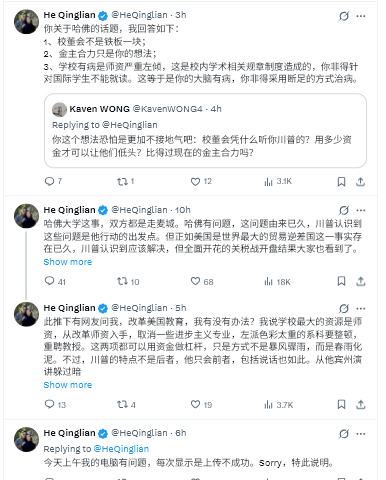Open Grok explain icon on 5h tweet
Screen dimensions: 386x480
pos(344,308)
